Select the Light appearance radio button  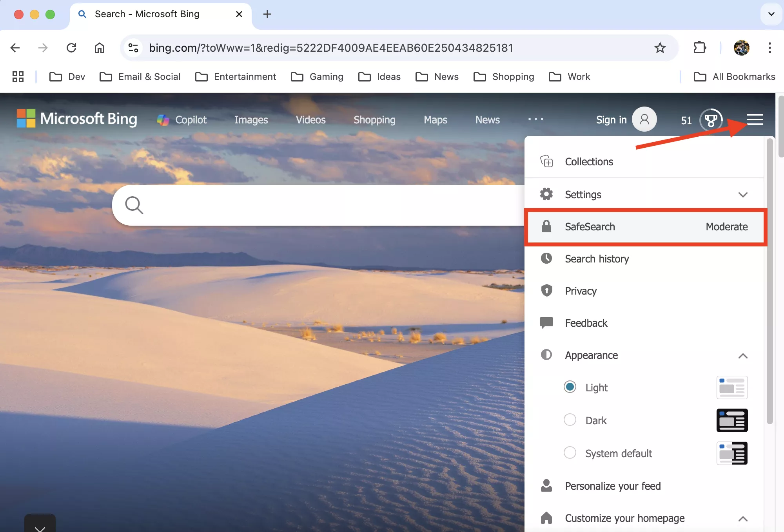pos(570,387)
